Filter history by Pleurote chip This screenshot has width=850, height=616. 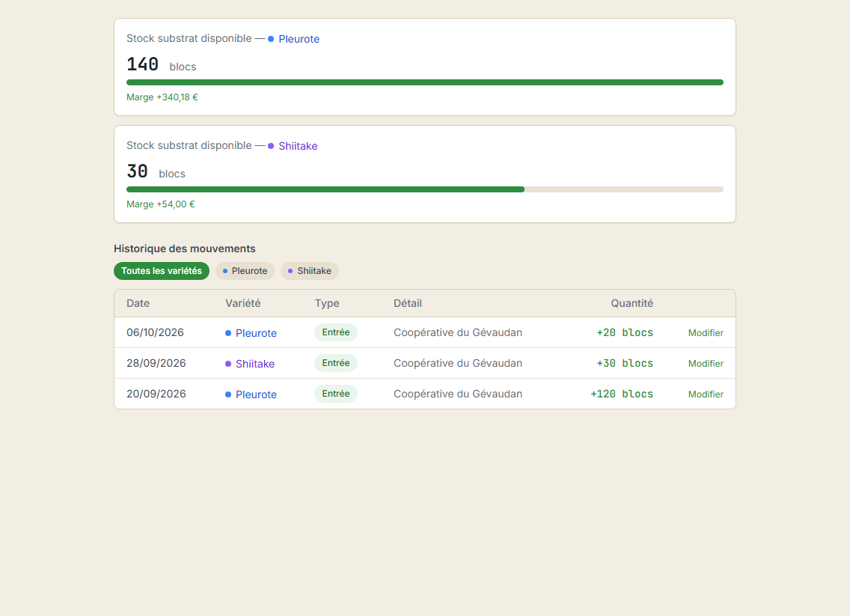(x=245, y=271)
